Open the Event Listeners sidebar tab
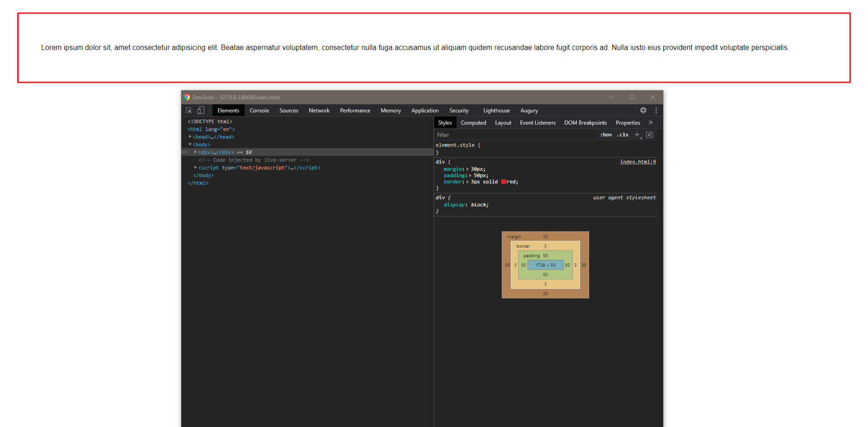The image size is (868, 427). click(x=538, y=123)
